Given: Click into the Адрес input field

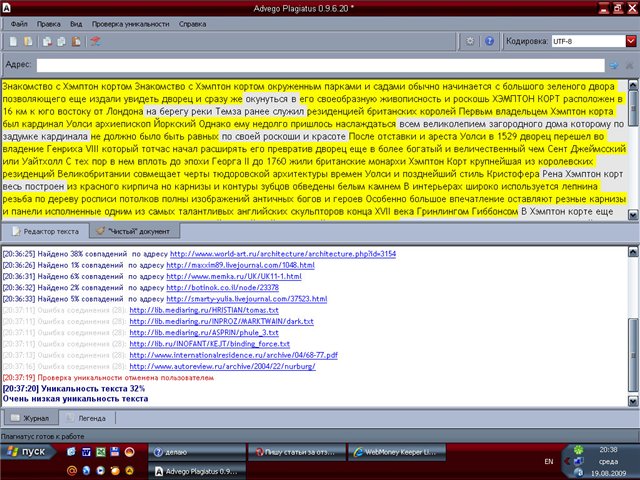Looking at the screenshot, I should pos(320,65).
